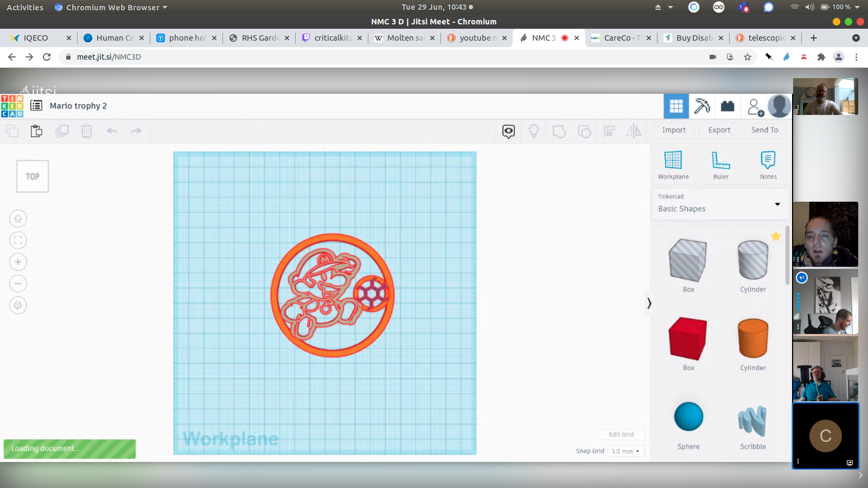
Task: Select the Workplane tool
Action: click(x=673, y=165)
